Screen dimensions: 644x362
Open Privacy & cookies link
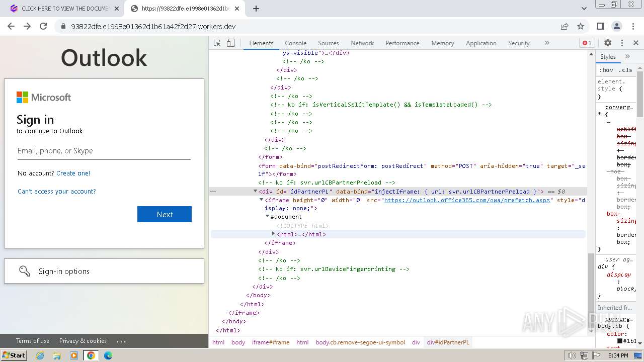click(83, 341)
